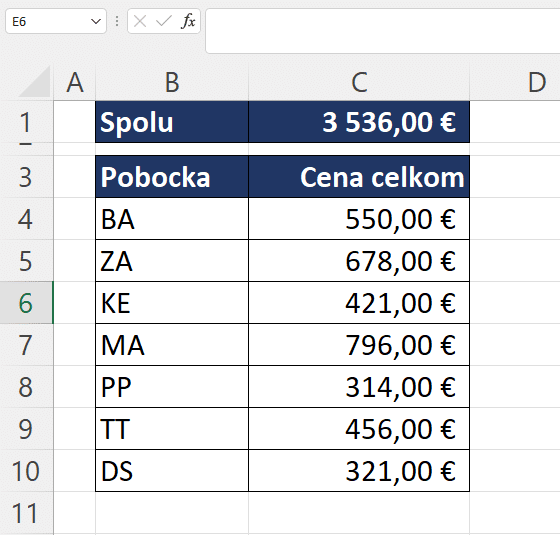Click the Enter checkmark icon in formula bar
This screenshot has height=535, width=560.
tap(164, 21)
